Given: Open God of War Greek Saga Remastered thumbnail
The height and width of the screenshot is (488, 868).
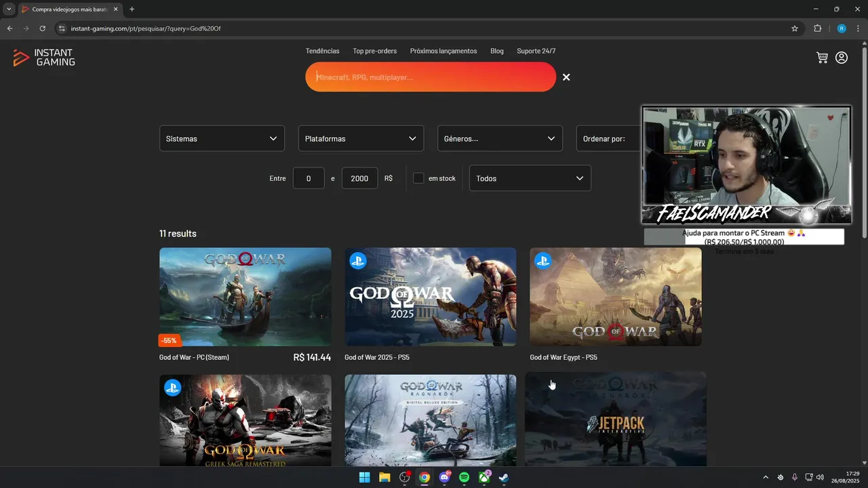Looking at the screenshot, I should tap(245, 420).
